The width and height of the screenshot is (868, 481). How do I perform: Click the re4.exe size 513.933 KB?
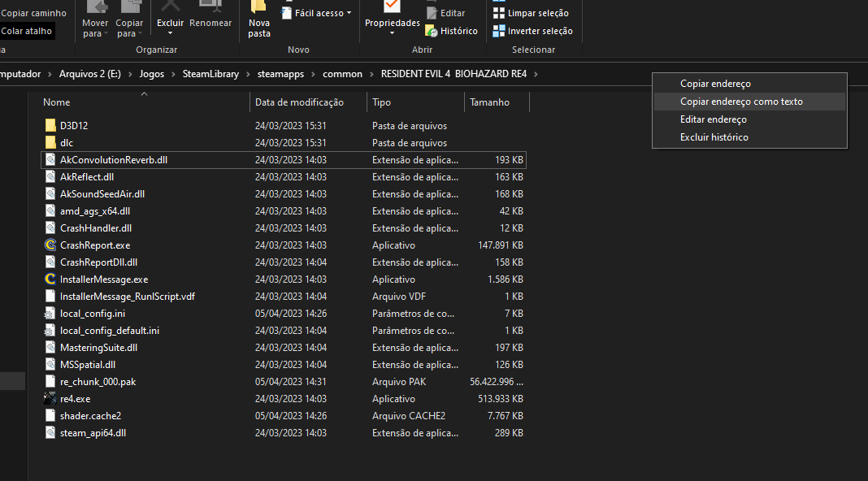pyautogui.click(x=501, y=398)
